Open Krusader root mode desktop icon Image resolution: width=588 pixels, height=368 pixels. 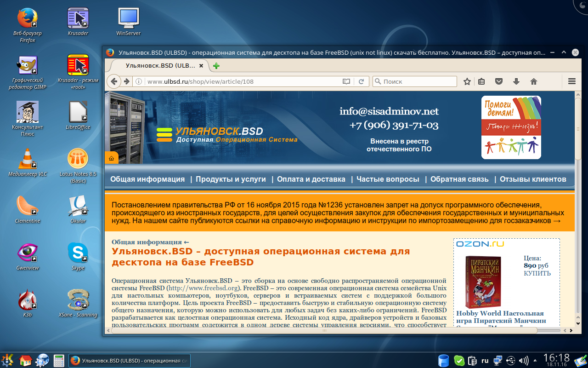78,73
